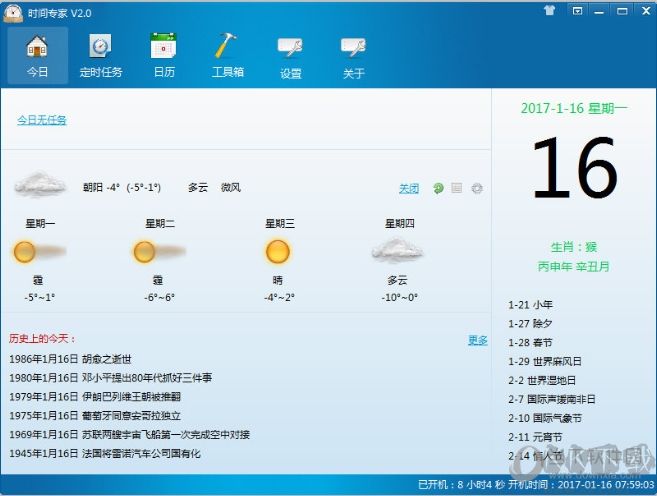657x496 pixels.
Task: Open the 工具箱 toolbox
Action: (227, 55)
